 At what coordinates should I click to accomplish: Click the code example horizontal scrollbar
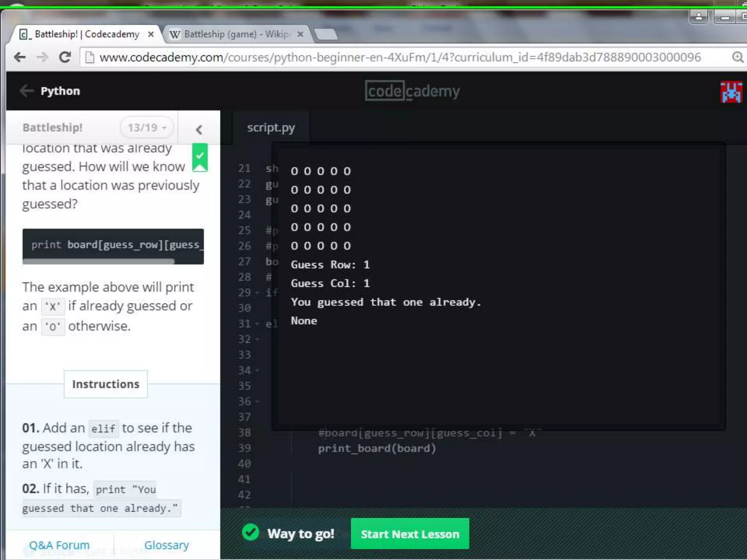(98, 261)
